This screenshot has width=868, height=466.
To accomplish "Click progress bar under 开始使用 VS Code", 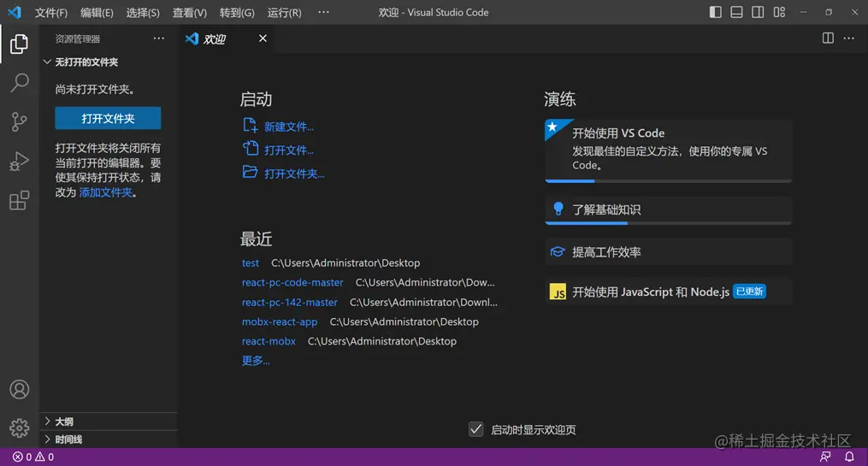I will 668,181.
